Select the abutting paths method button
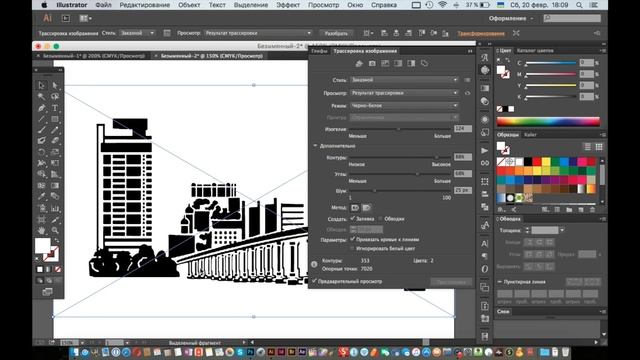The height and width of the screenshot is (360, 640). [355, 208]
